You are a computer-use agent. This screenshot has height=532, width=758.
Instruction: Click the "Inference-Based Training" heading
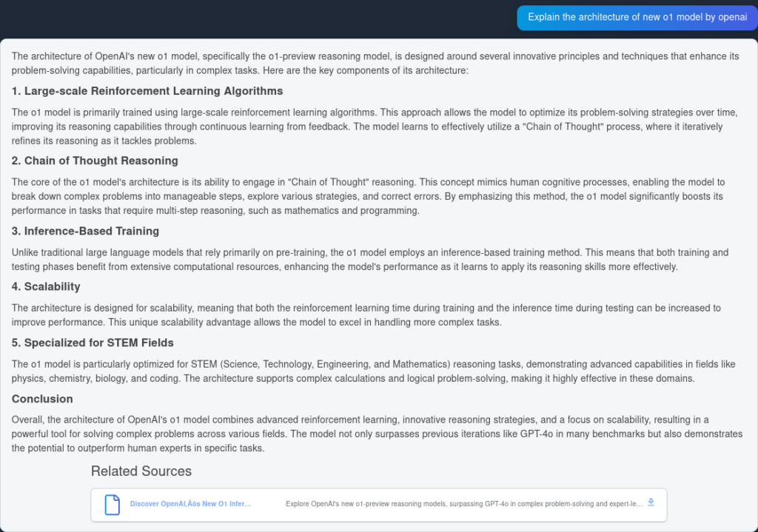(85, 231)
